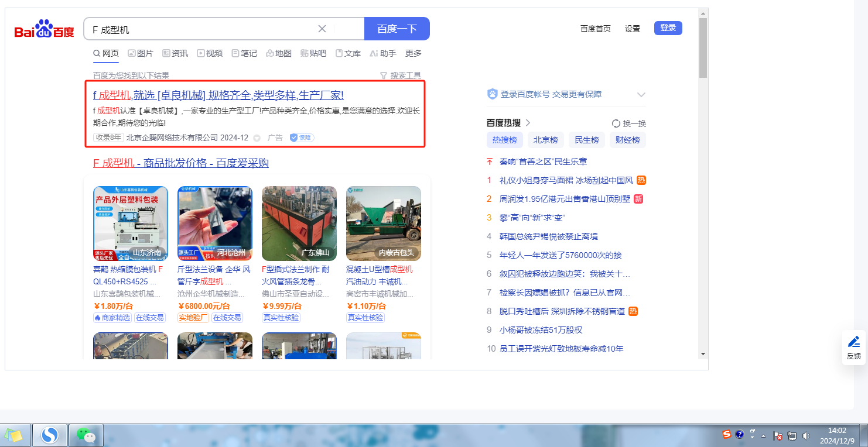This screenshot has height=447, width=868.
Task: Click the 保障 shield badge in the ad
Action: [x=302, y=137]
